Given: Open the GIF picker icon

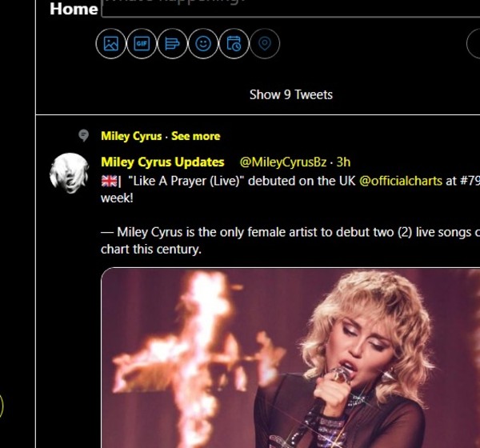Looking at the screenshot, I should [x=142, y=44].
